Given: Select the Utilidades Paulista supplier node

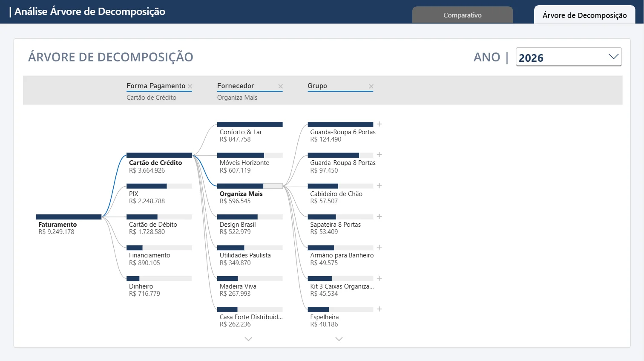Looking at the screenshot, I should tap(250, 256).
